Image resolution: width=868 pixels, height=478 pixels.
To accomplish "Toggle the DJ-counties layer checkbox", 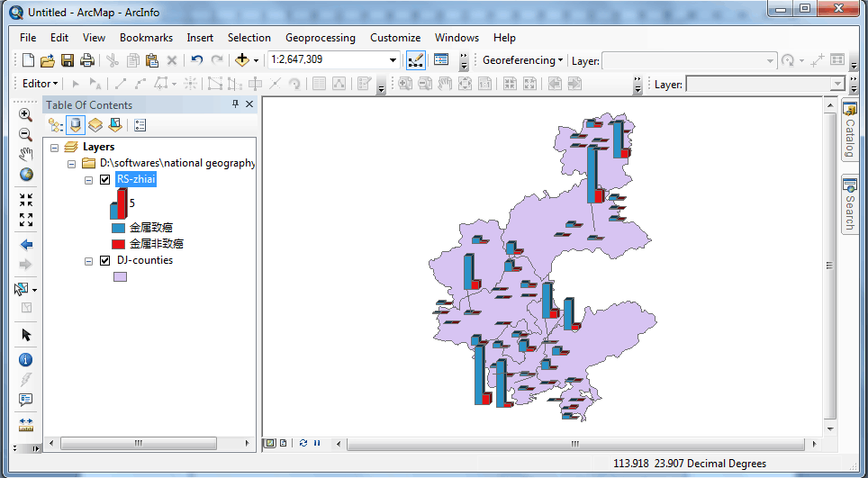I will click(x=104, y=260).
